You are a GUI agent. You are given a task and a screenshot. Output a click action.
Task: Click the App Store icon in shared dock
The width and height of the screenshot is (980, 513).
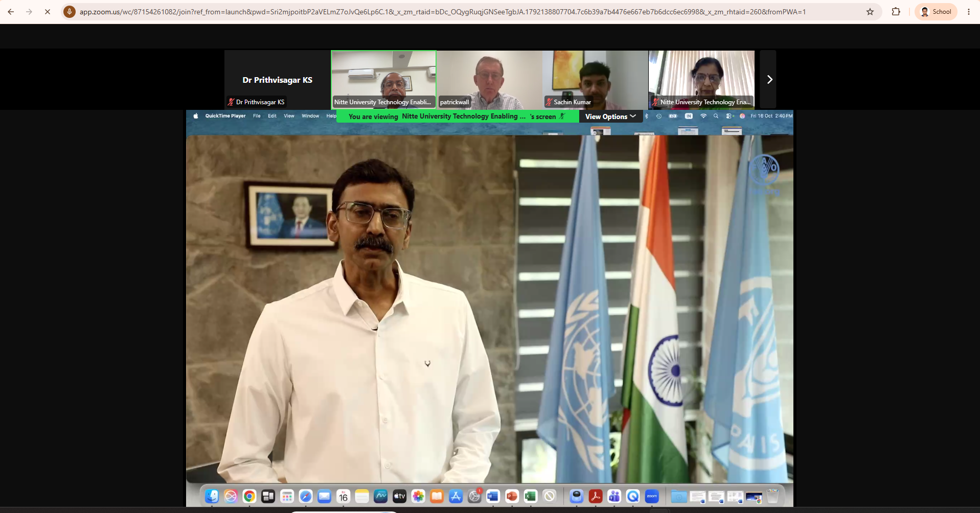click(455, 496)
